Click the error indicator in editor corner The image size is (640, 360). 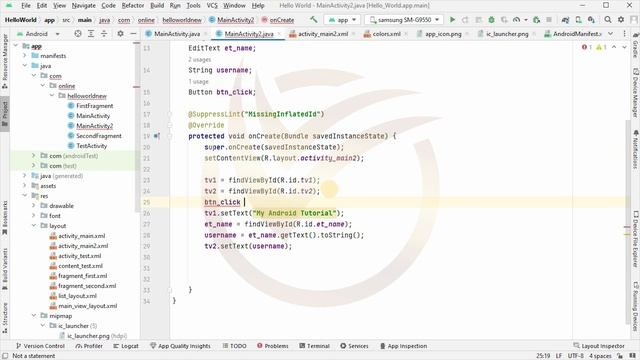click(x=587, y=47)
